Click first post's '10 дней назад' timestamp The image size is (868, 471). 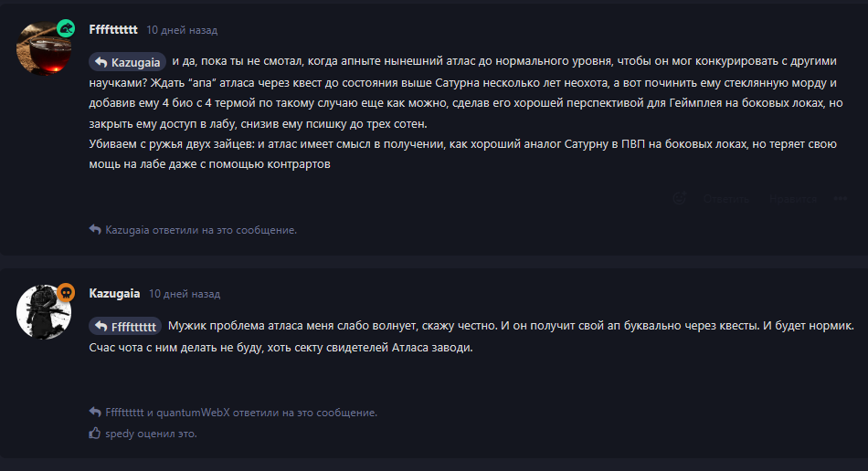[x=182, y=30]
